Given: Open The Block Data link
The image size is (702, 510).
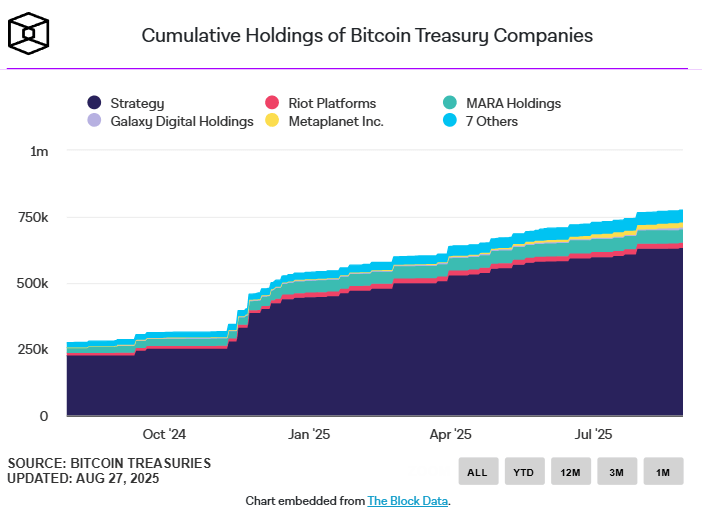Looking at the screenshot, I should 407,501.
